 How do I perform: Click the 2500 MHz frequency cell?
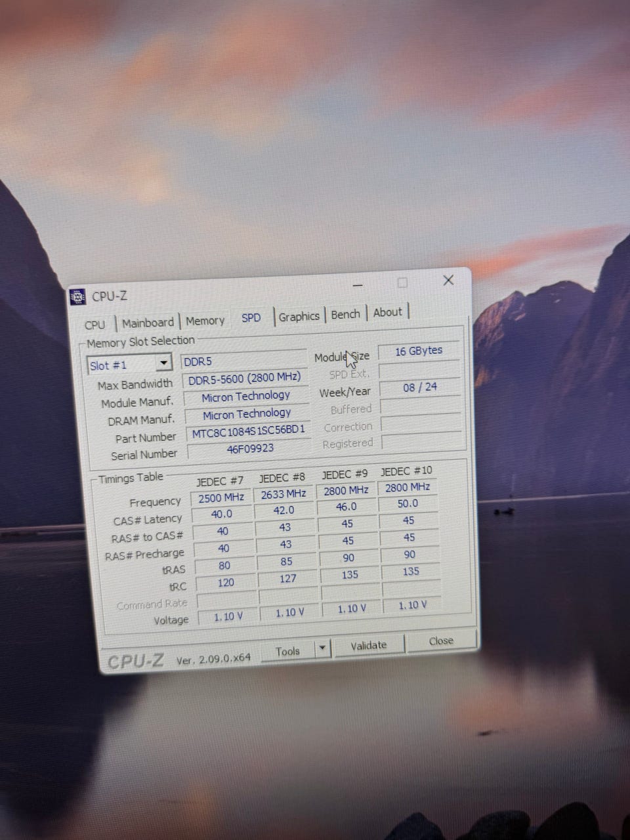tap(221, 498)
